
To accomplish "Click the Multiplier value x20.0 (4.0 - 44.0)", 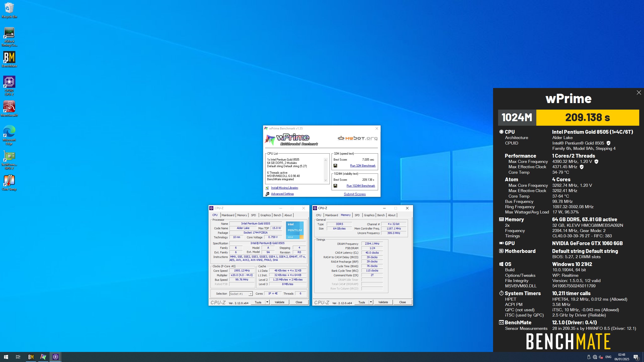I will [242, 275].
